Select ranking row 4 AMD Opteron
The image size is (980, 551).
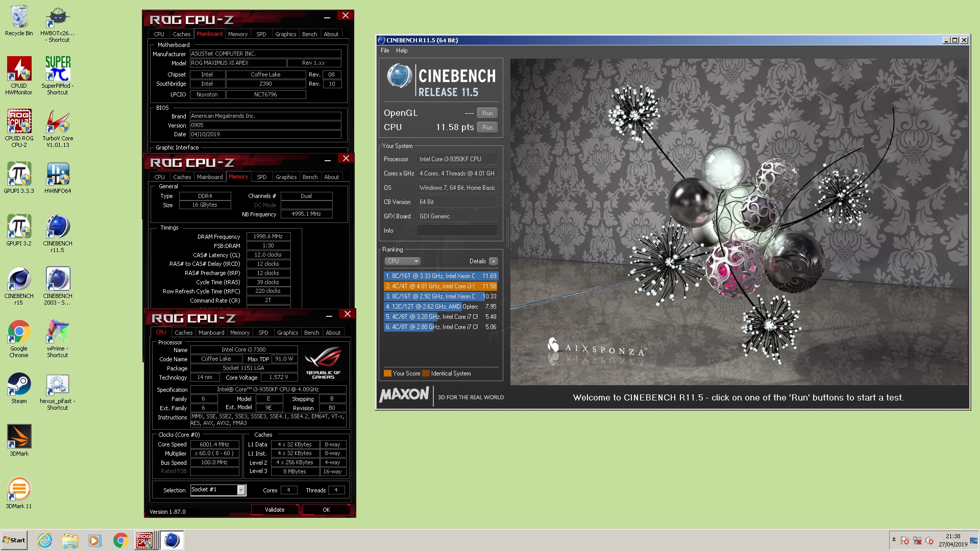440,307
